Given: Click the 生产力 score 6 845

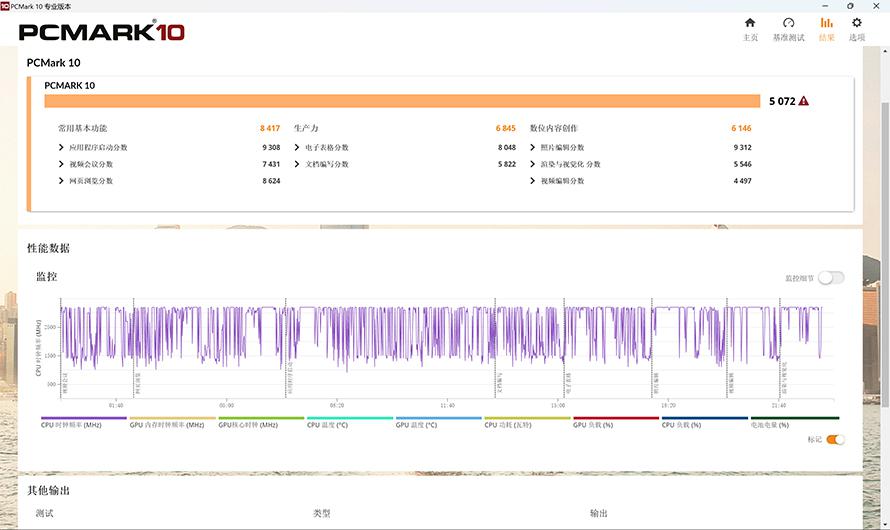Looking at the screenshot, I should [x=505, y=128].
